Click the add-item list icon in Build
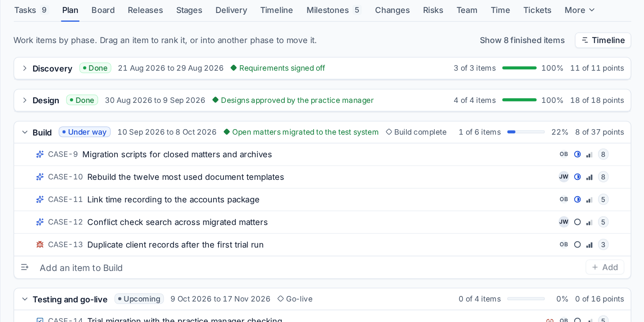 [25, 267]
